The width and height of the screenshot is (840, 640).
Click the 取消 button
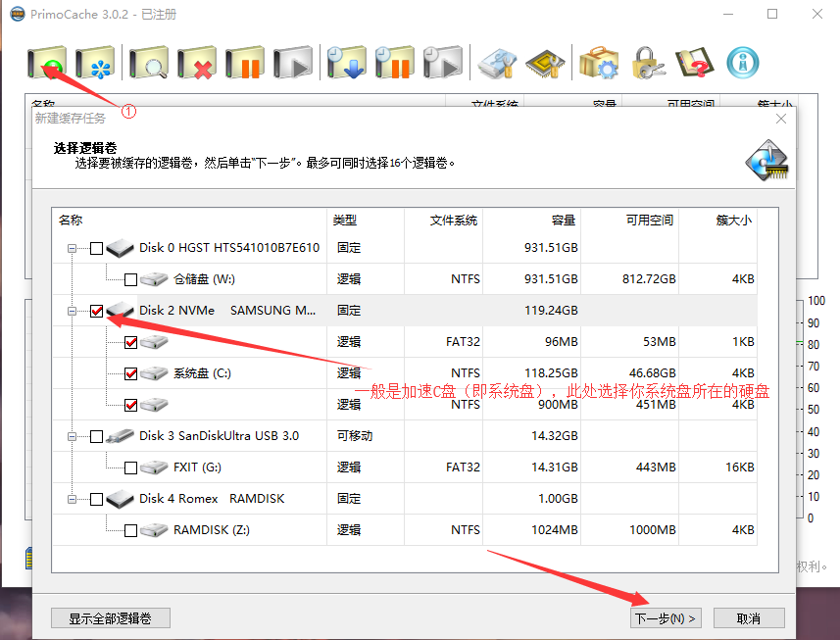[x=749, y=618]
